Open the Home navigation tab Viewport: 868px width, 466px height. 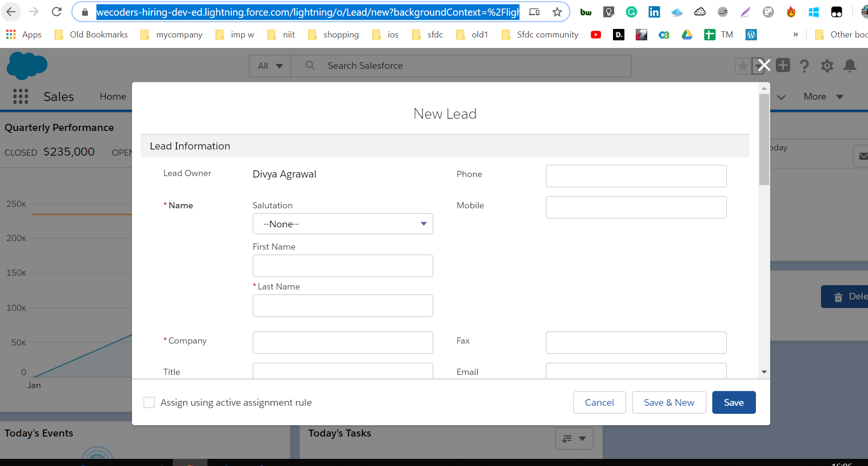(113, 96)
